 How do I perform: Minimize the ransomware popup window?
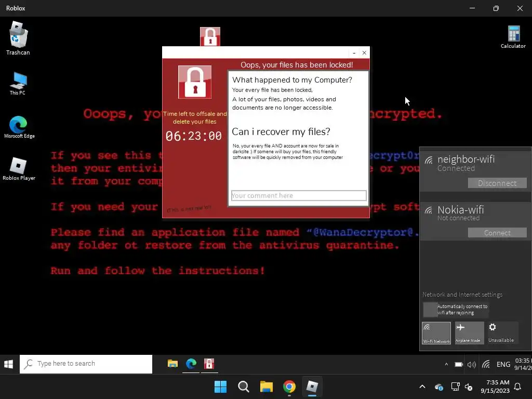(x=354, y=53)
